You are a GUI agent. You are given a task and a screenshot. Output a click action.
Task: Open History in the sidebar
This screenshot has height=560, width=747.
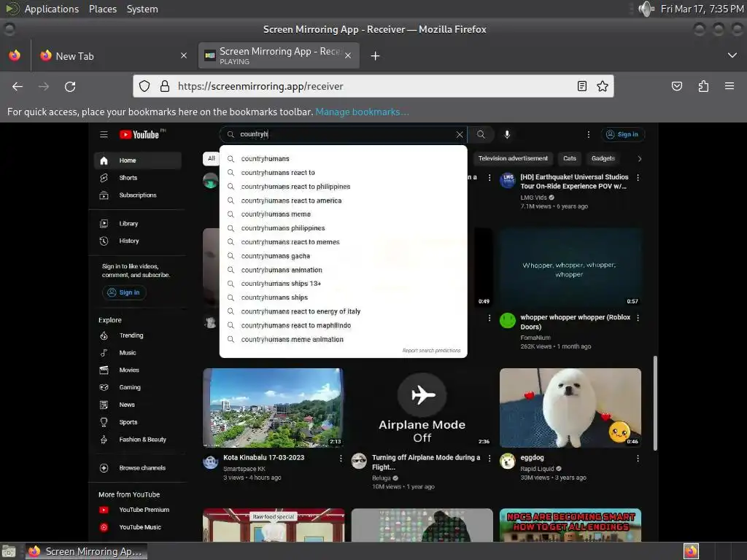pos(138,241)
